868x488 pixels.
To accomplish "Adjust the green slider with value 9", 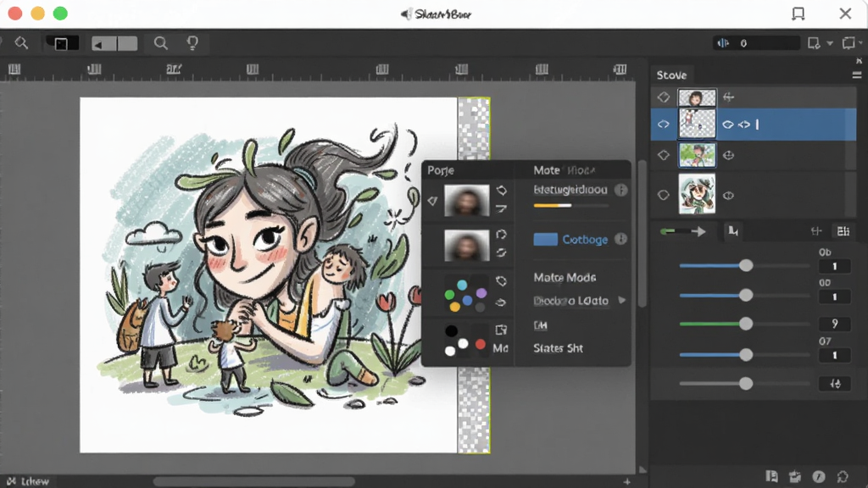I will (x=746, y=324).
